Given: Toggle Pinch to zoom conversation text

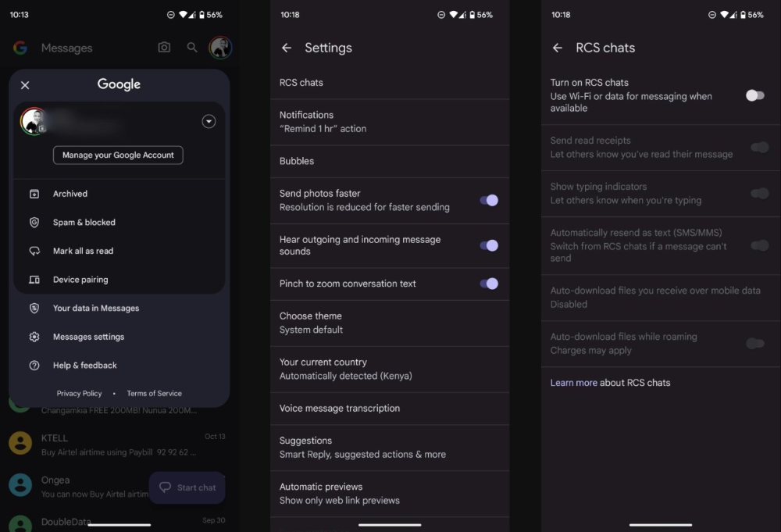Looking at the screenshot, I should [489, 284].
